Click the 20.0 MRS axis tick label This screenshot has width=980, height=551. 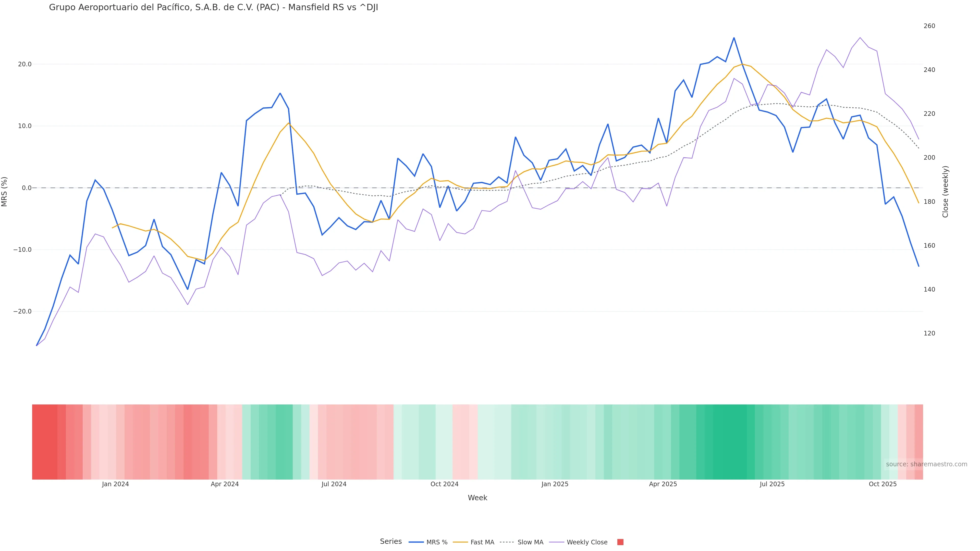25,64
